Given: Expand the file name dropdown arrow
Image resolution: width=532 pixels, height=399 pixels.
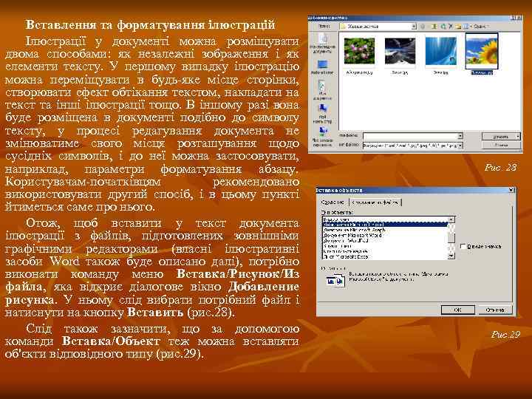Looking at the screenshot, I should [460, 136].
